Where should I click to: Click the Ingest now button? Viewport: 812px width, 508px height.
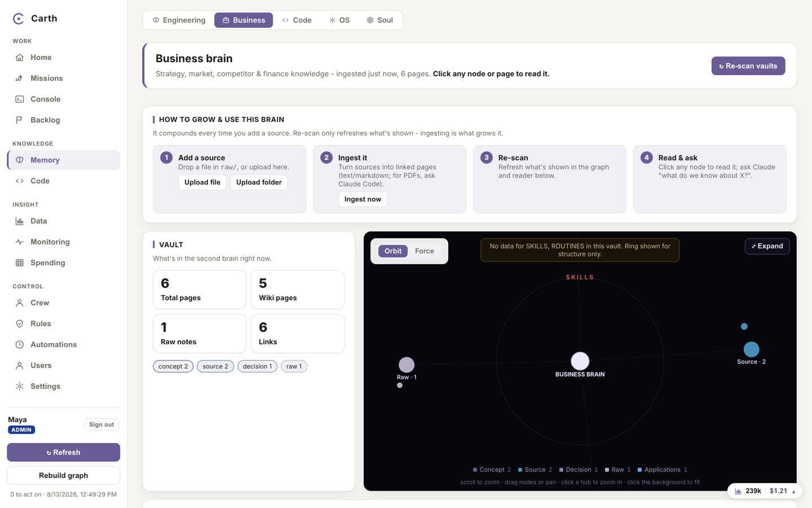pyautogui.click(x=363, y=199)
